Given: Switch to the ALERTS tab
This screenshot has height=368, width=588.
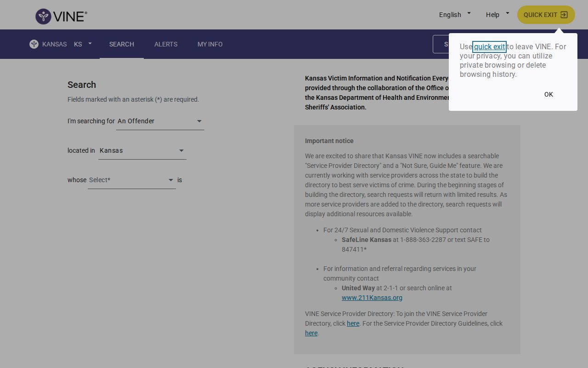Looking at the screenshot, I should point(166,44).
